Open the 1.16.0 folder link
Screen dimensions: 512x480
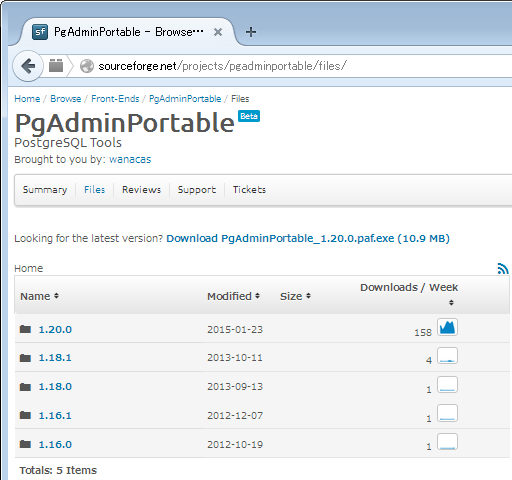tap(55, 444)
